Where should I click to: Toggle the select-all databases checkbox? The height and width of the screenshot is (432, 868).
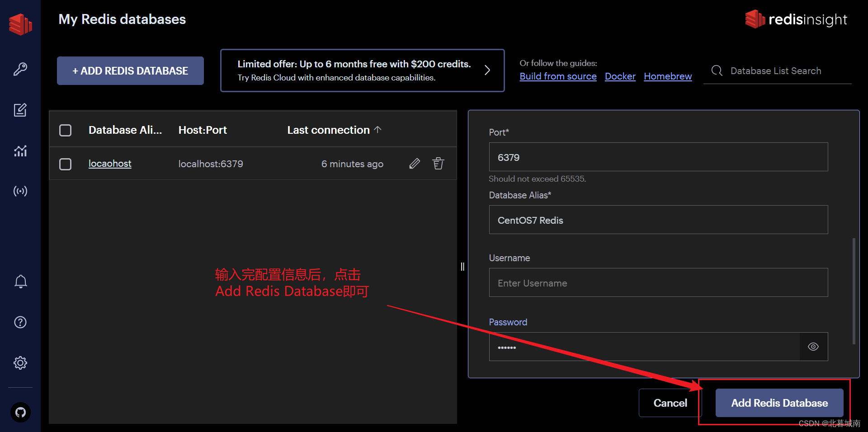pyautogui.click(x=66, y=130)
